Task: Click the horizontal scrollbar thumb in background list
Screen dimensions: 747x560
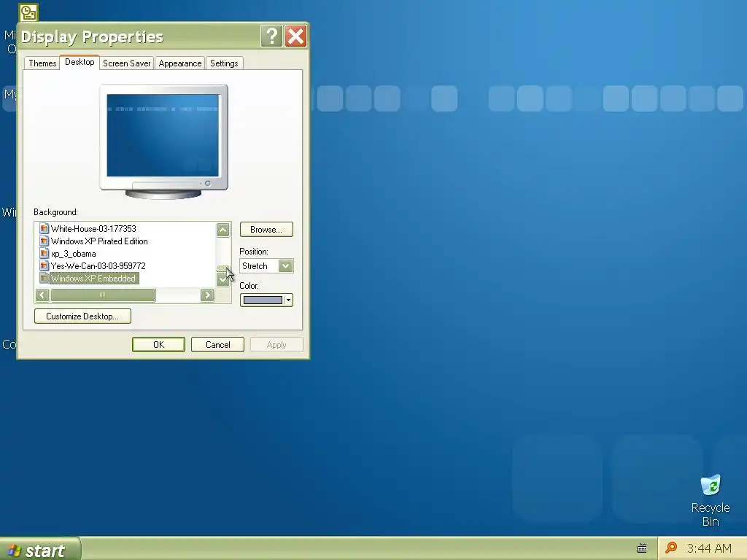Action: 103,295
